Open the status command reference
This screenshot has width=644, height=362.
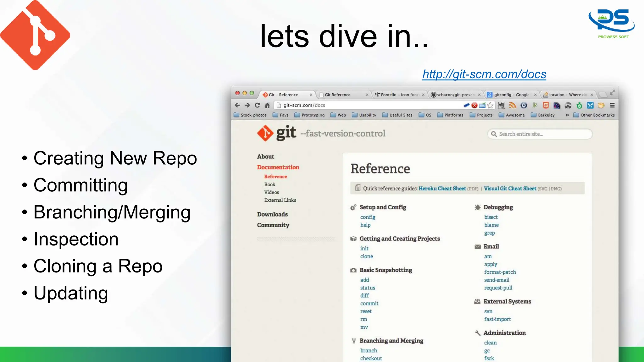point(368,288)
